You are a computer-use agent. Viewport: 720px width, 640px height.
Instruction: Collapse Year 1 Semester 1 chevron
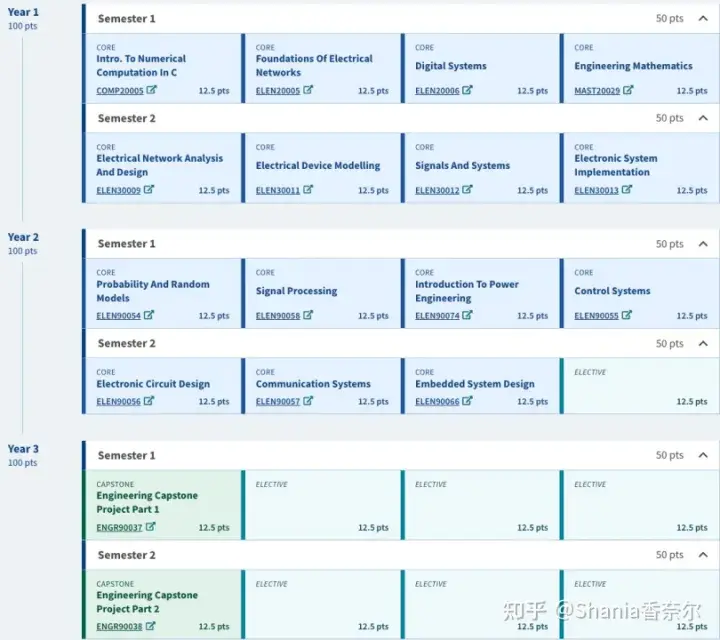pos(703,18)
